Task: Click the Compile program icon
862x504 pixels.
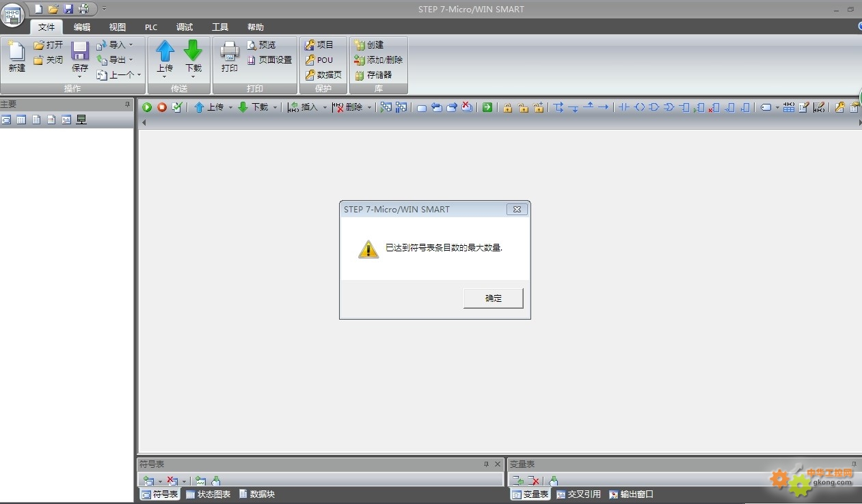Action: point(177,107)
